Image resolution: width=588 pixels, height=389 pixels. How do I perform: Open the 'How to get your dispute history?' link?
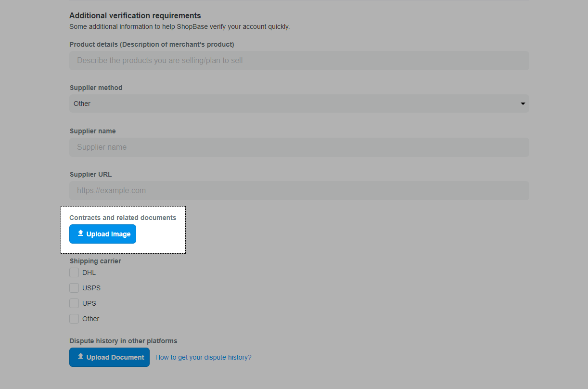(203, 357)
